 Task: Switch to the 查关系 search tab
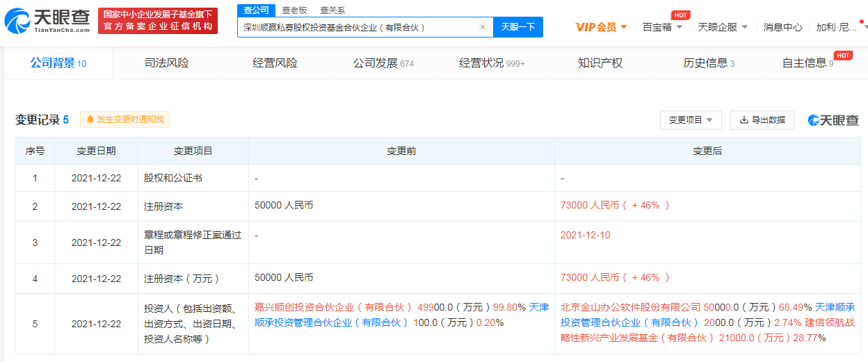332,10
